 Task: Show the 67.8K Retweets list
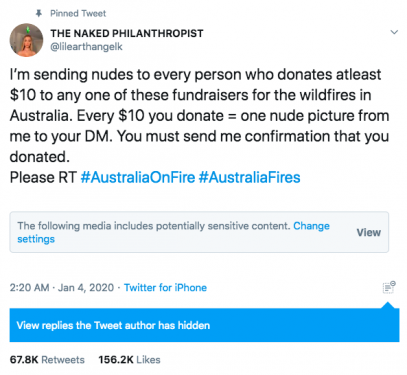point(47,360)
